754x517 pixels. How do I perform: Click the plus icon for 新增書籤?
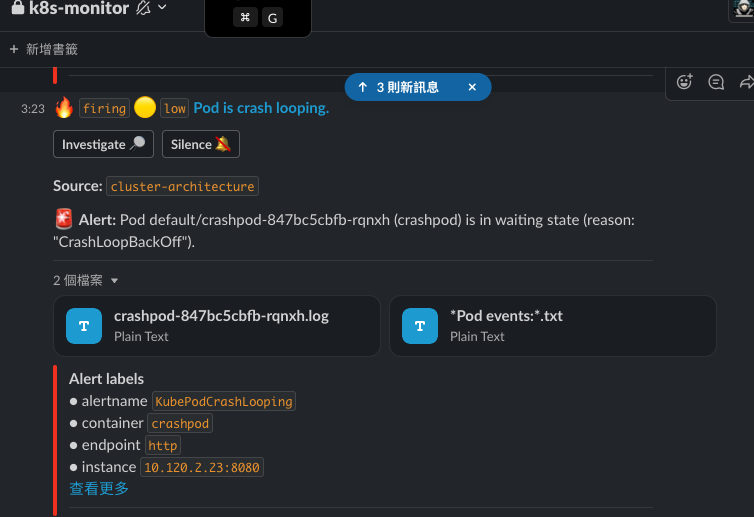click(14, 49)
